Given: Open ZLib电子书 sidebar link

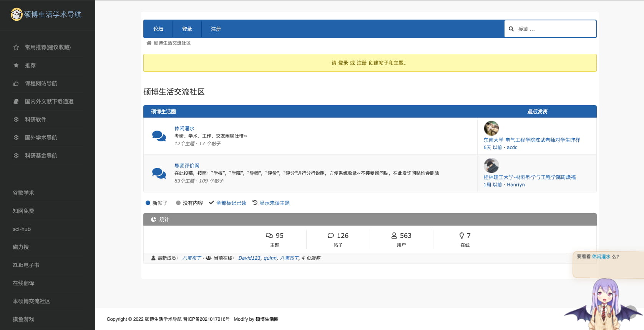Looking at the screenshot, I should tap(26, 265).
